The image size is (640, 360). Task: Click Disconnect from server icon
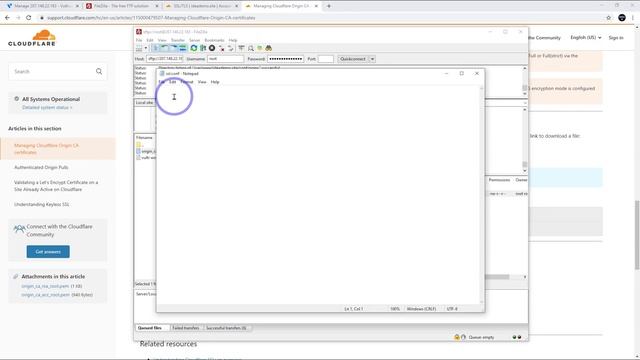click(x=221, y=48)
